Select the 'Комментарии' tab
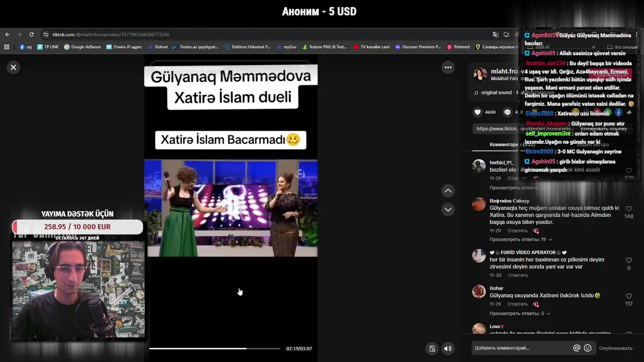The height and width of the screenshot is (362, 644). coord(512,145)
